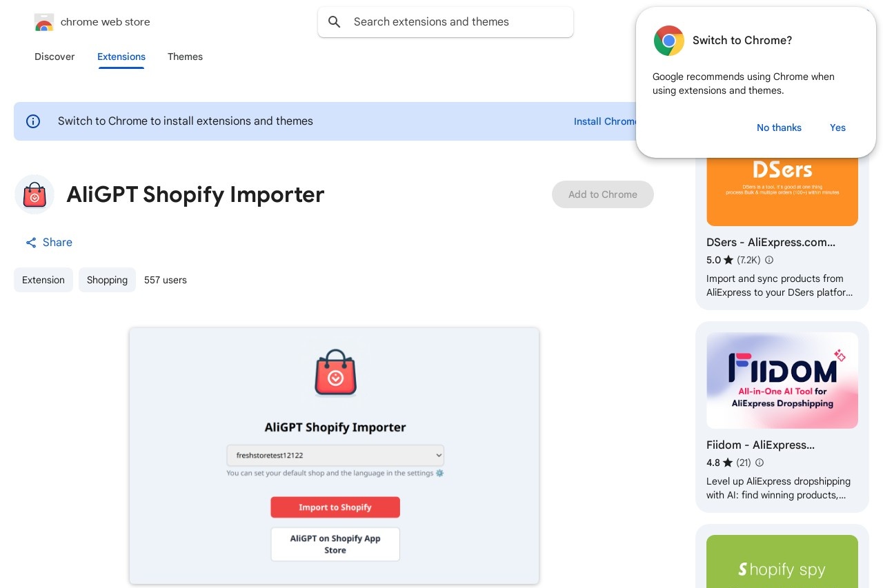The image size is (883, 588).
Task: Click Import to Shopify in the preview
Action: (335, 507)
